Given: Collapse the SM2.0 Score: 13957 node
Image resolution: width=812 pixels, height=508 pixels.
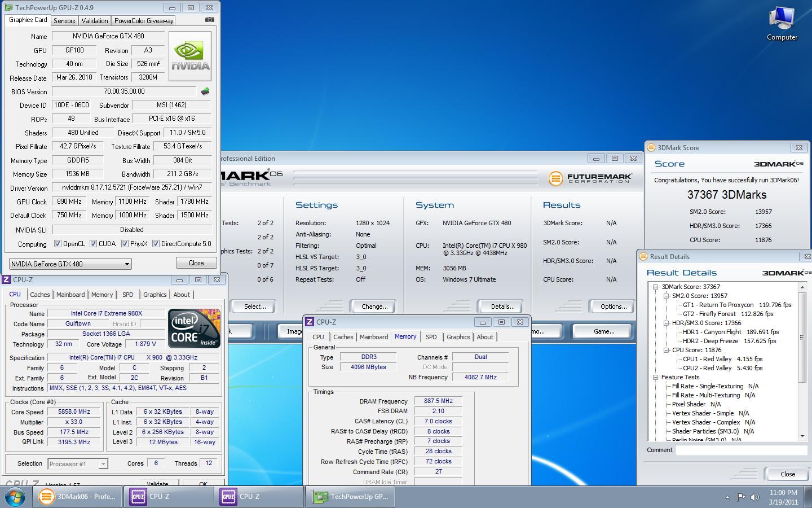Looking at the screenshot, I should click(666, 296).
